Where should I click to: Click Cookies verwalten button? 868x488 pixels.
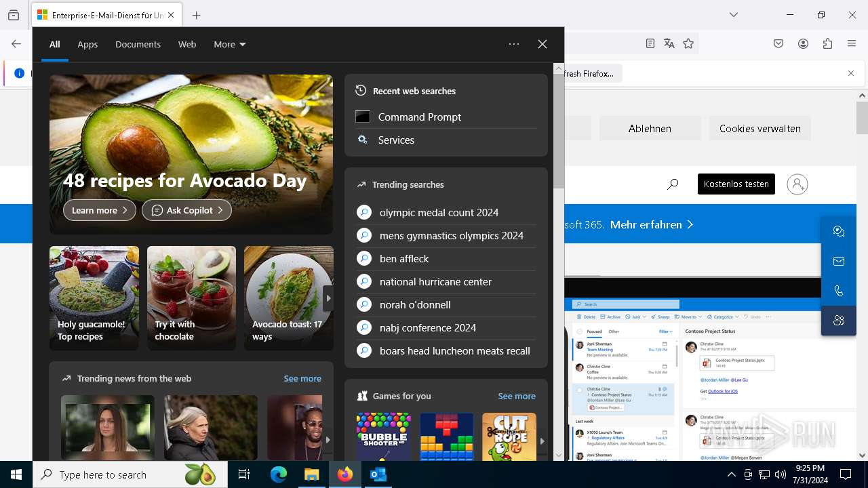pos(760,128)
